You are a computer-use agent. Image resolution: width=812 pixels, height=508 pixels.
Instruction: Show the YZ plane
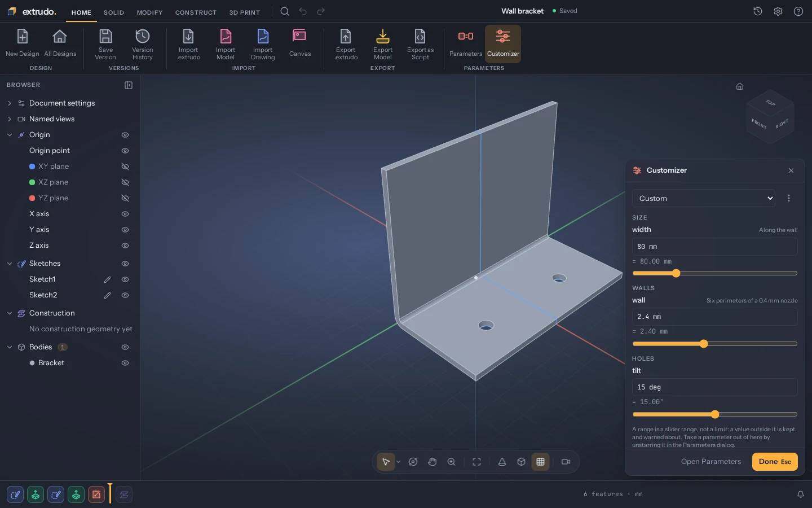click(125, 198)
